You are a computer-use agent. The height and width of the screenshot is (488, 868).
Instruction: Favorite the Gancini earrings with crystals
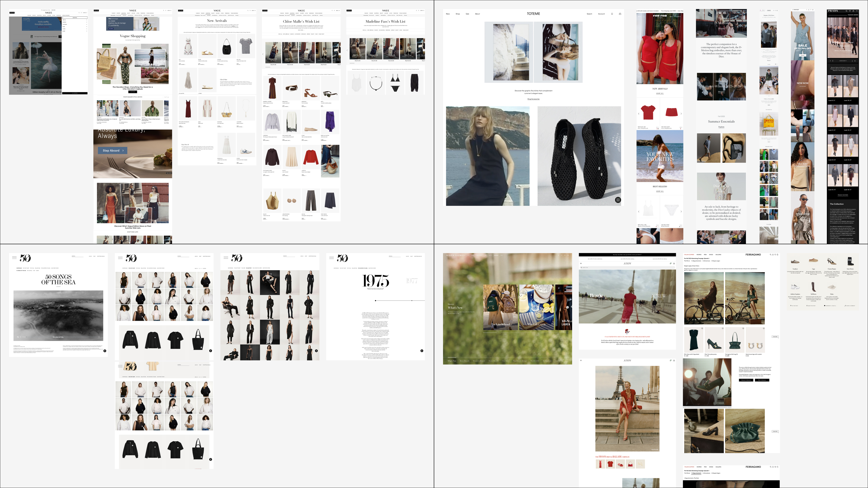point(764,328)
